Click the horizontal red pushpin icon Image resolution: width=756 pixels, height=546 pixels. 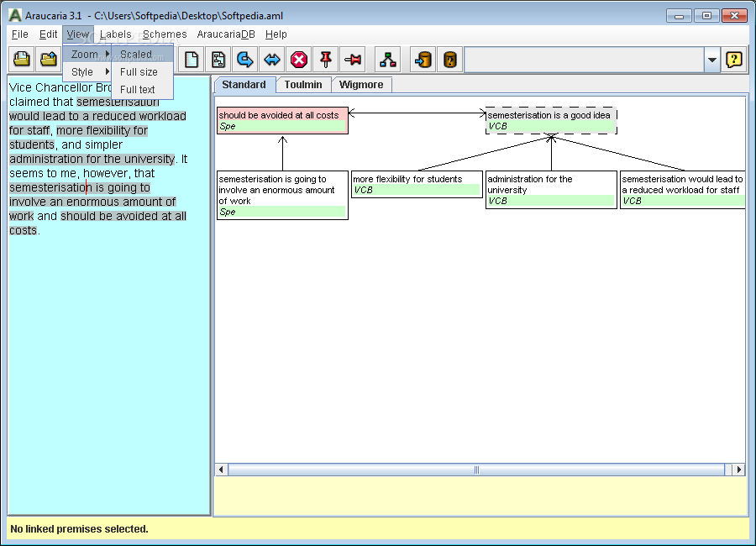pos(353,60)
